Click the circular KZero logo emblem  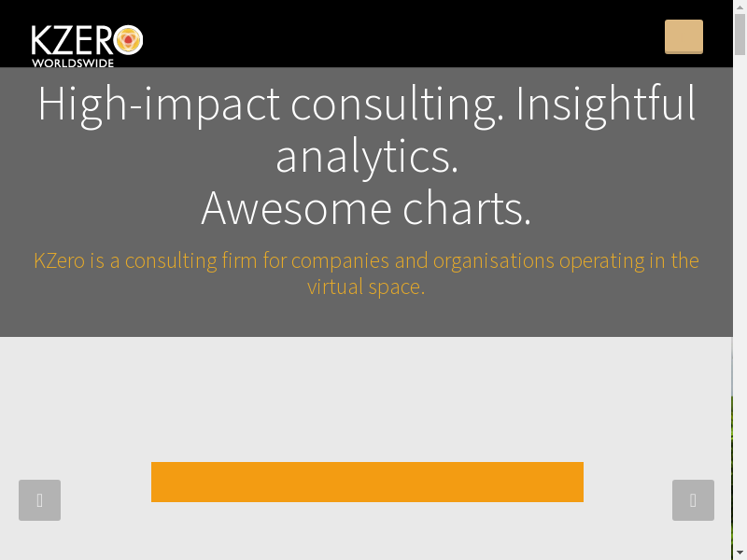coord(128,40)
